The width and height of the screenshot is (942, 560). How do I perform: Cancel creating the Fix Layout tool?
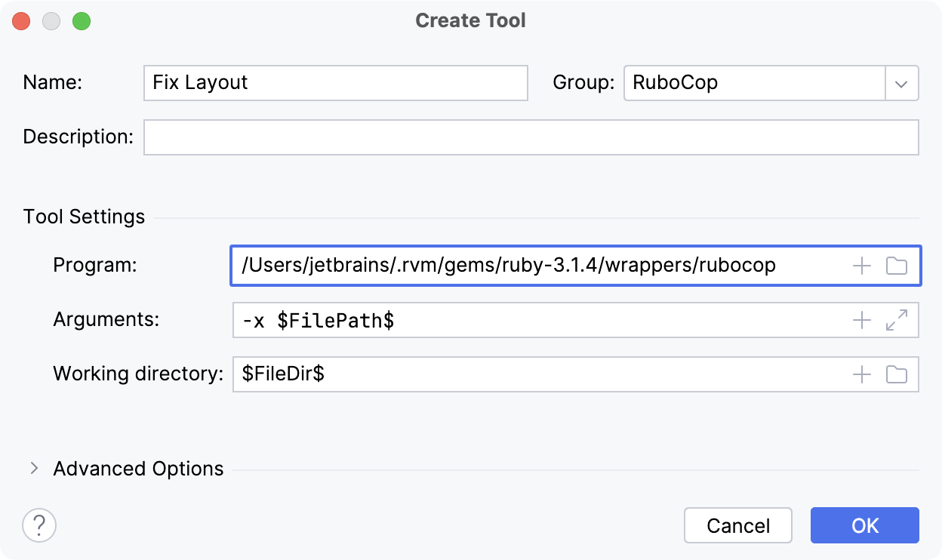pos(737,525)
